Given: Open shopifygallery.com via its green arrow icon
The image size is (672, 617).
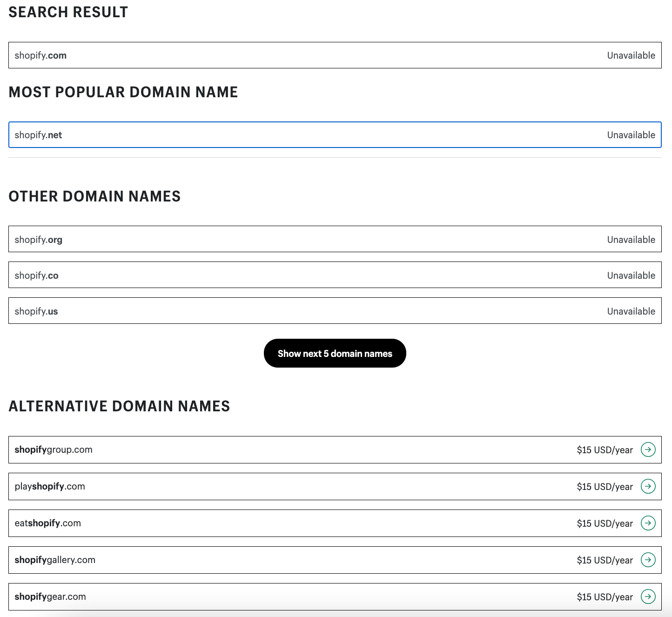Looking at the screenshot, I should tap(648, 560).
